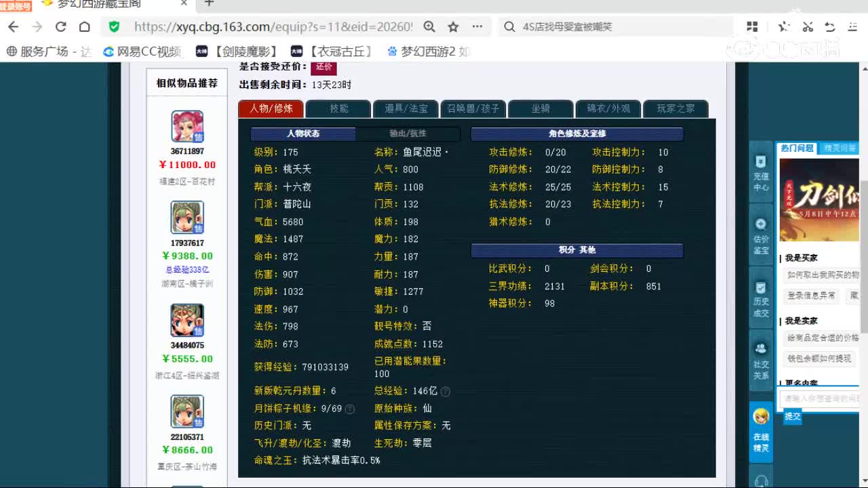Open 估价鉴宝 sidebar icon

click(x=761, y=235)
